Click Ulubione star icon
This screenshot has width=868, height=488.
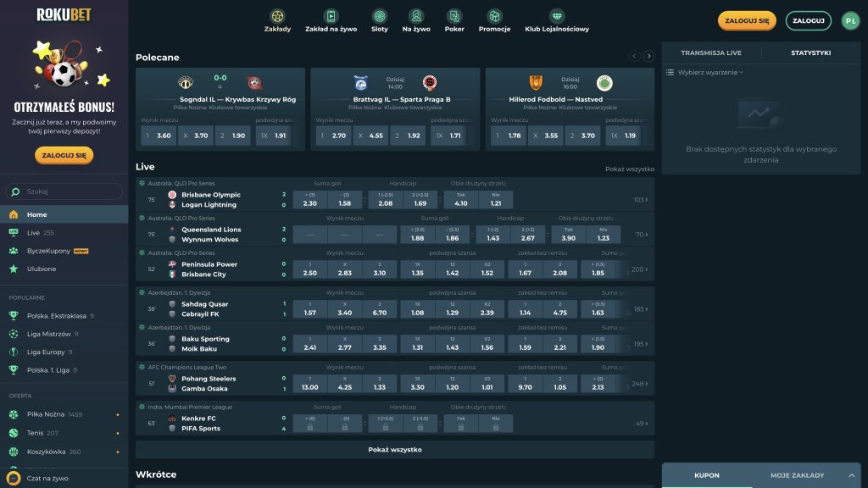tap(14, 269)
